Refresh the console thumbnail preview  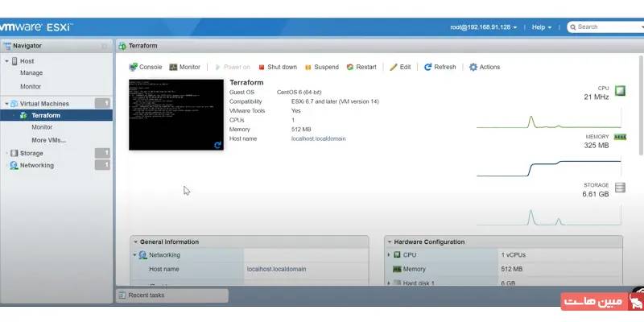click(x=217, y=145)
